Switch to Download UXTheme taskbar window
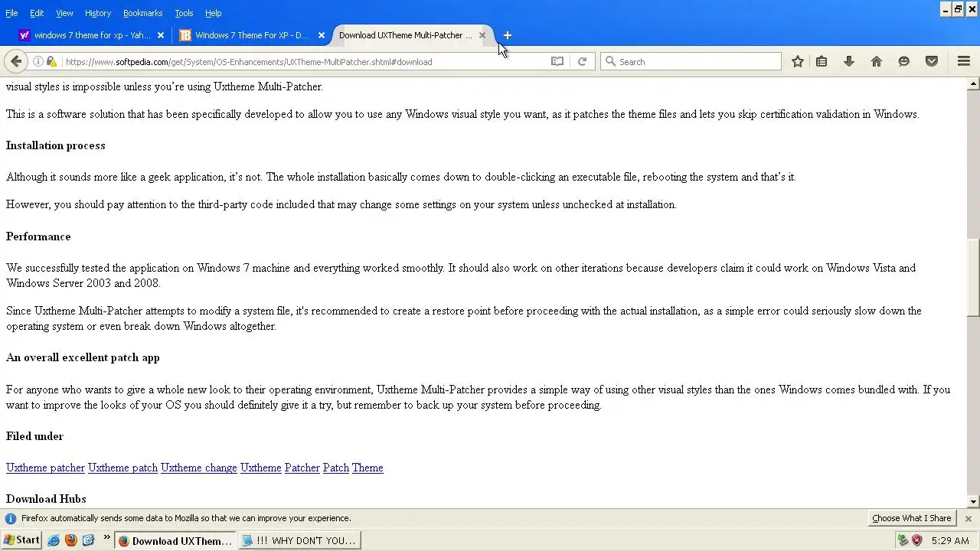This screenshot has height=551, width=980. pyautogui.click(x=175, y=540)
